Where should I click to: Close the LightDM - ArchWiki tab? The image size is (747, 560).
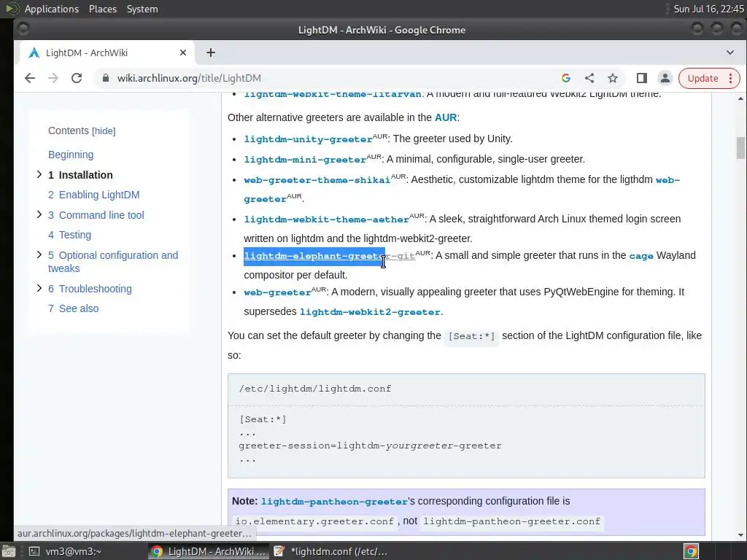click(183, 52)
